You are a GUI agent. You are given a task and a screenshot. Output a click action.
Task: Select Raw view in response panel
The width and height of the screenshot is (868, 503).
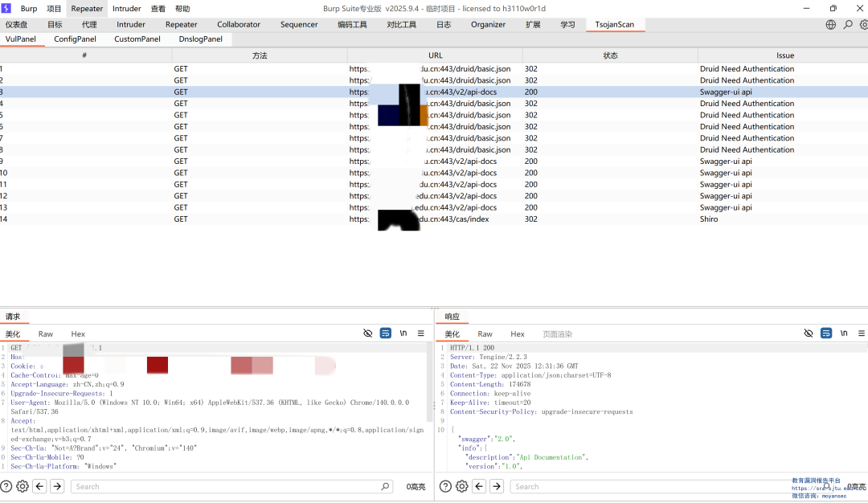tap(485, 334)
